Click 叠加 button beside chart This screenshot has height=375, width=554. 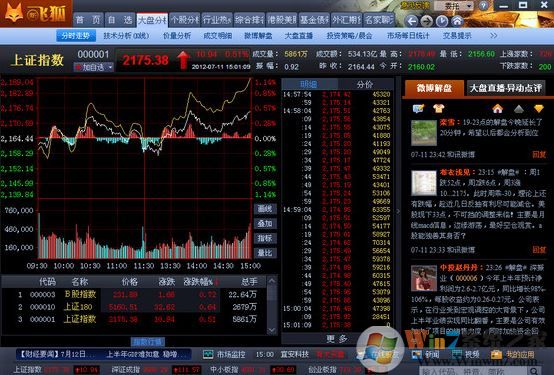click(265, 223)
